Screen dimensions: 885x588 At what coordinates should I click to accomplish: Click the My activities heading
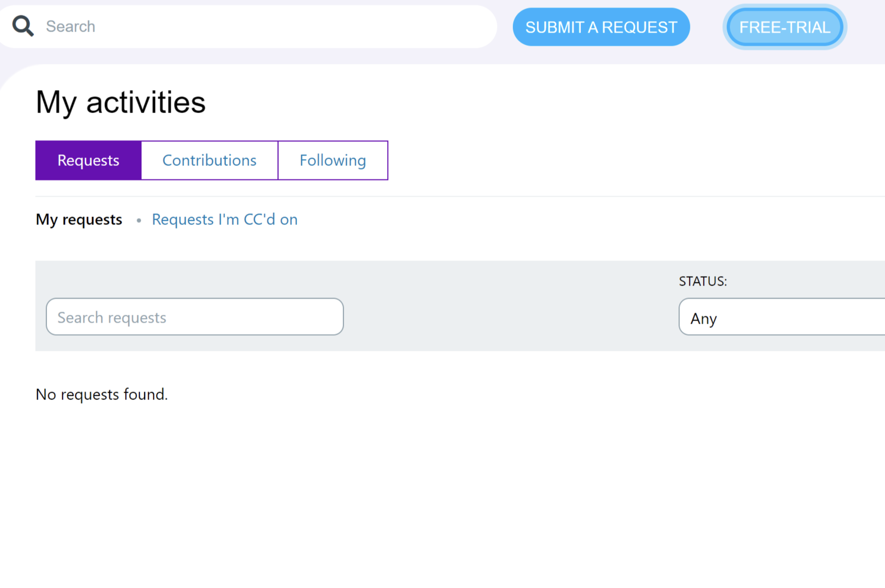coord(121,102)
